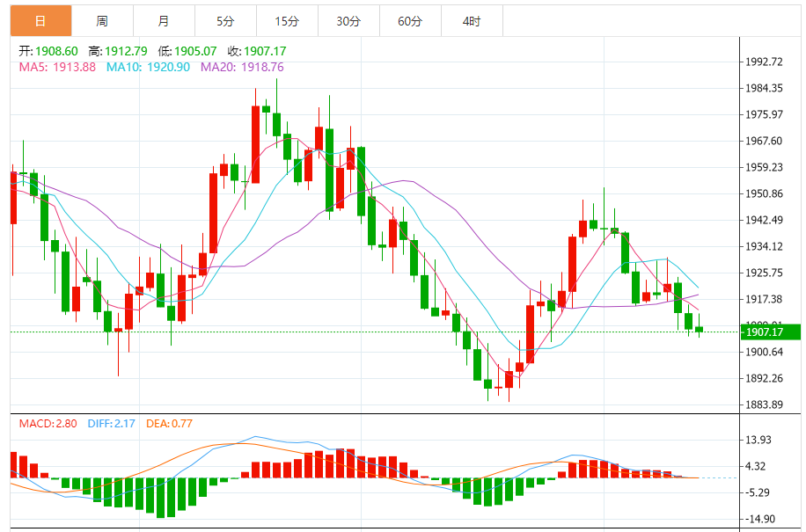806x532 pixels.
Task: Click the 1967.60 price axis label
Action: (764, 141)
